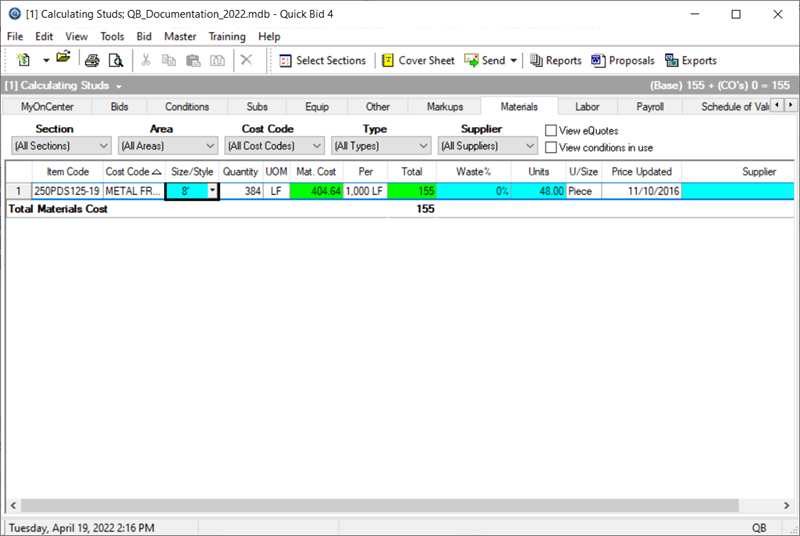Open the Tools menu
This screenshot has width=800, height=536.
point(112,37)
